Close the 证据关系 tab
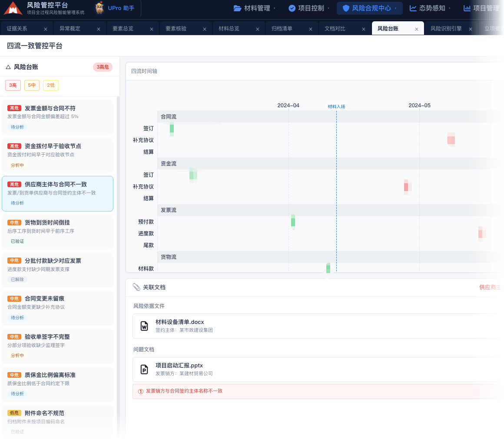The image size is (504, 439). (x=46, y=29)
